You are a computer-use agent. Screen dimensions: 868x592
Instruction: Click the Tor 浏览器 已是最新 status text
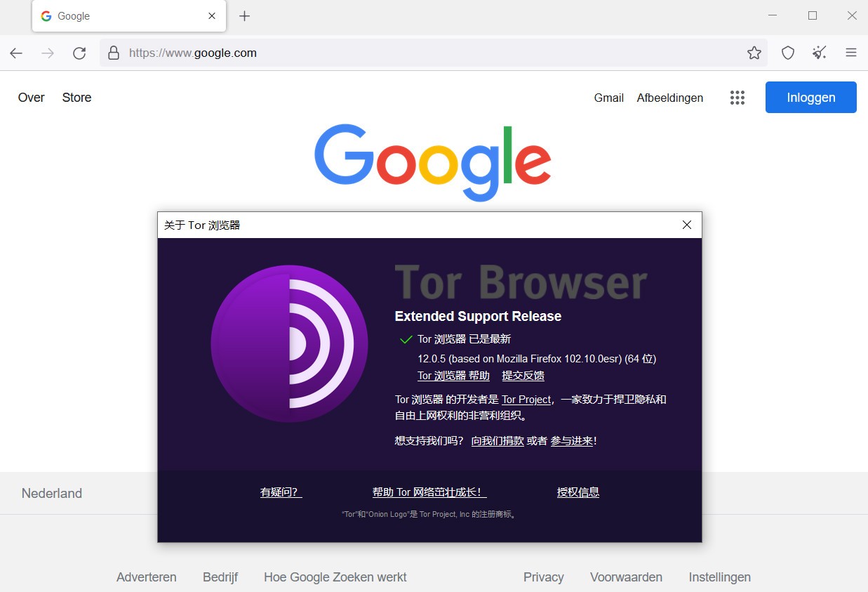pyautogui.click(x=464, y=339)
